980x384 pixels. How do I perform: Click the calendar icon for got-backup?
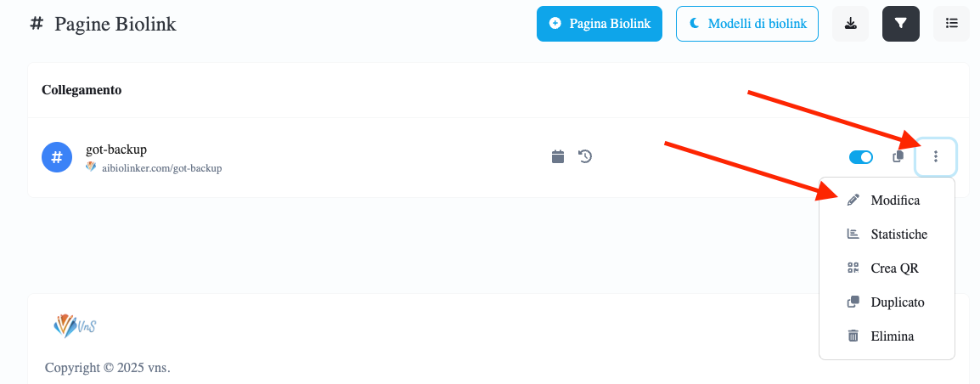tap(558, 156)
